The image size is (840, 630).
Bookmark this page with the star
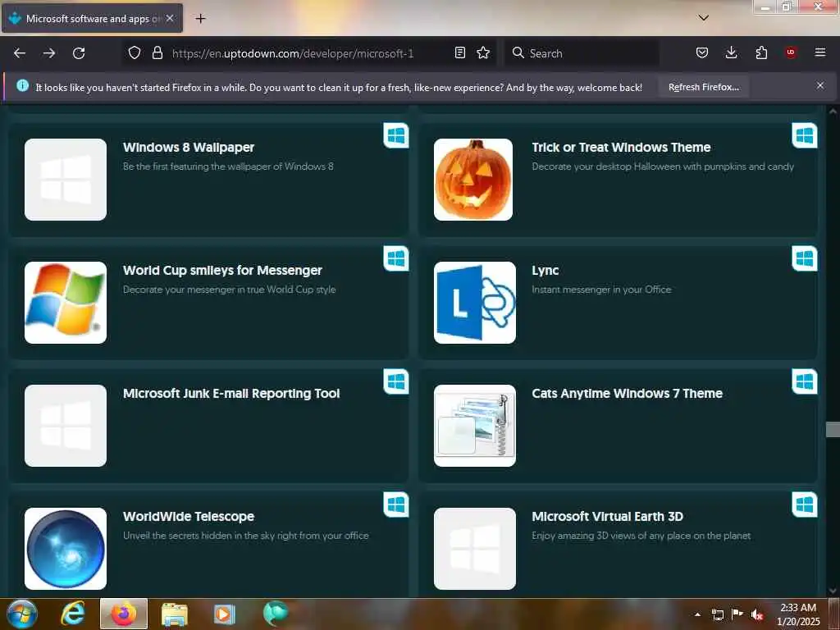tap(483, 52)
